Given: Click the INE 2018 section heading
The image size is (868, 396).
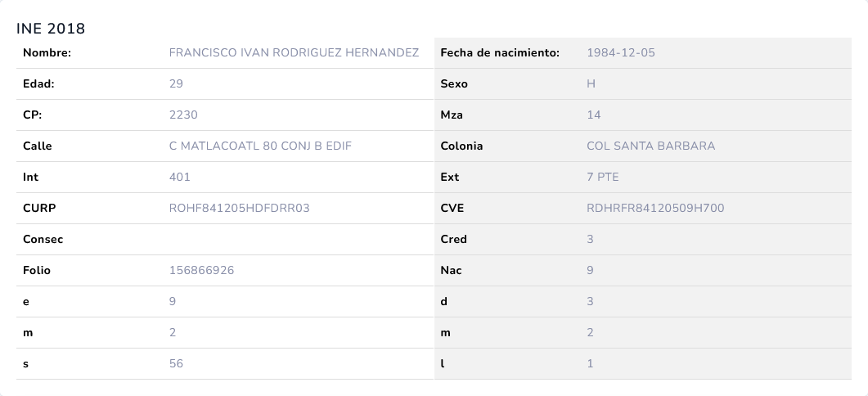Looking at the screenshot, I should tap(51, 29).
